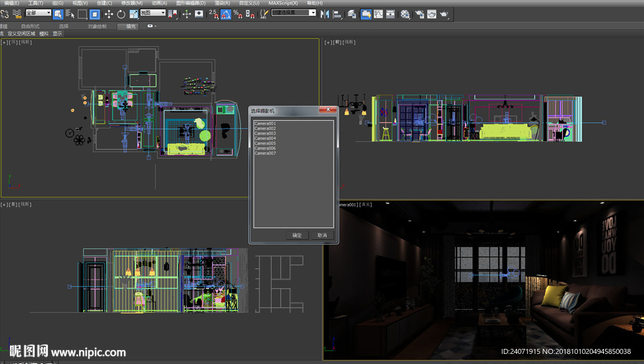The height and width of the screenshot is (364, 644).
Task: Open the Material Editor sphere icon
Action: point(406,13)
